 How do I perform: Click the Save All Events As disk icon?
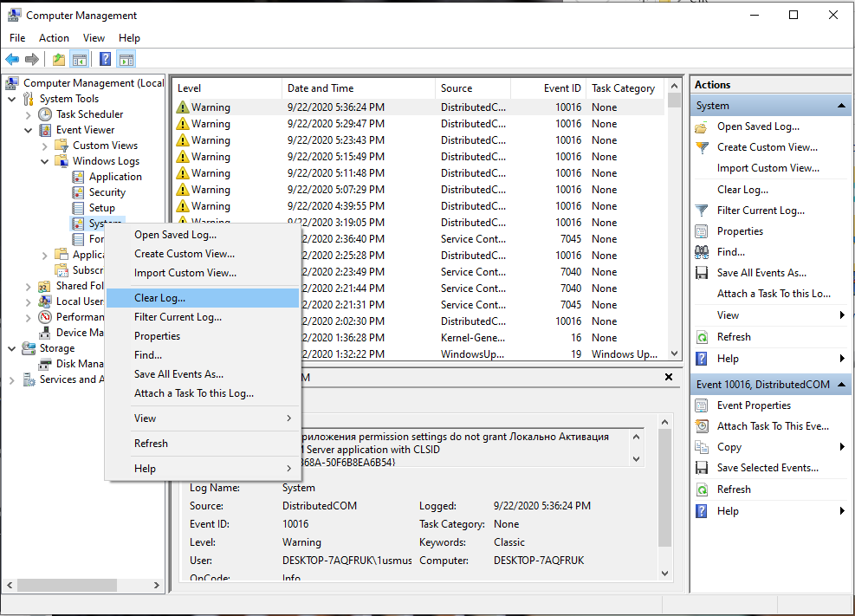702,273
